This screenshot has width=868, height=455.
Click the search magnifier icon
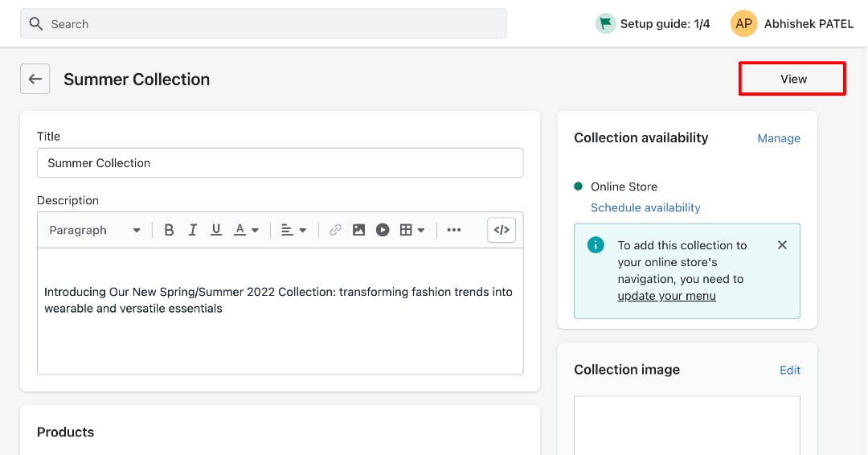point(36,24)
